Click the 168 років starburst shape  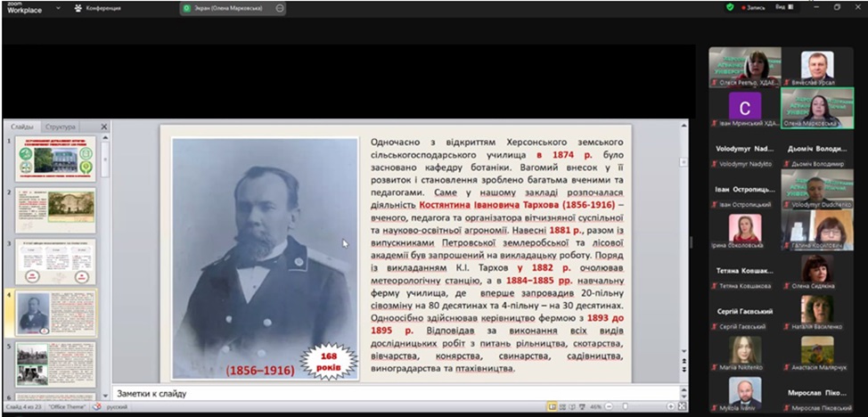(x=329, y=363)
